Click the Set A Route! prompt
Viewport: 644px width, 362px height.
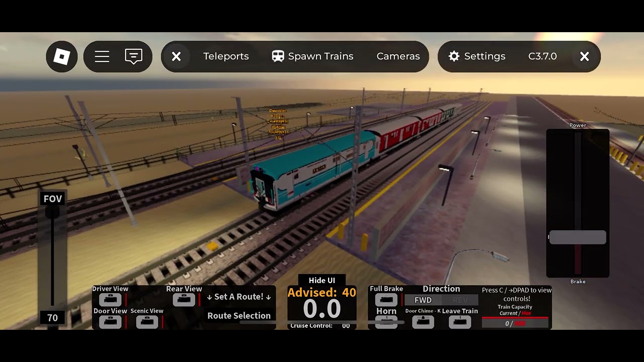(x=239, y=297)
